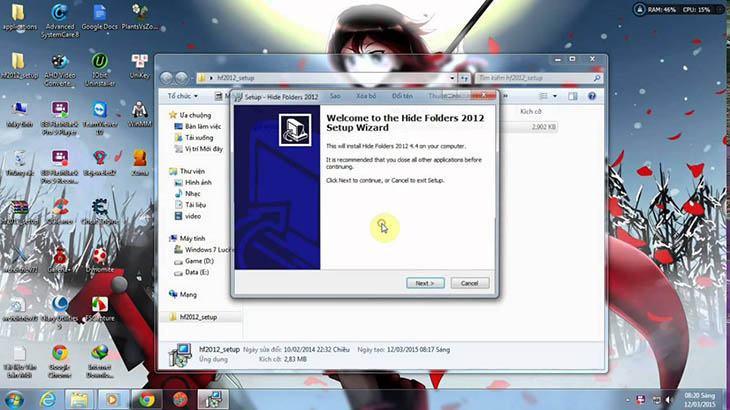Image resolution: width=730 pixels, height=410 pixels.
Task: Switch to Chrome in the taskbar
Action: [x=146, y=400]
